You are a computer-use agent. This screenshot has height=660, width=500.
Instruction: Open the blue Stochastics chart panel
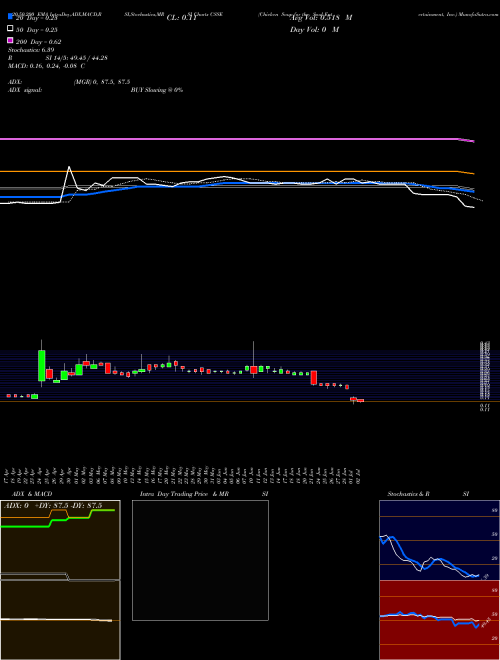point(439,540)
